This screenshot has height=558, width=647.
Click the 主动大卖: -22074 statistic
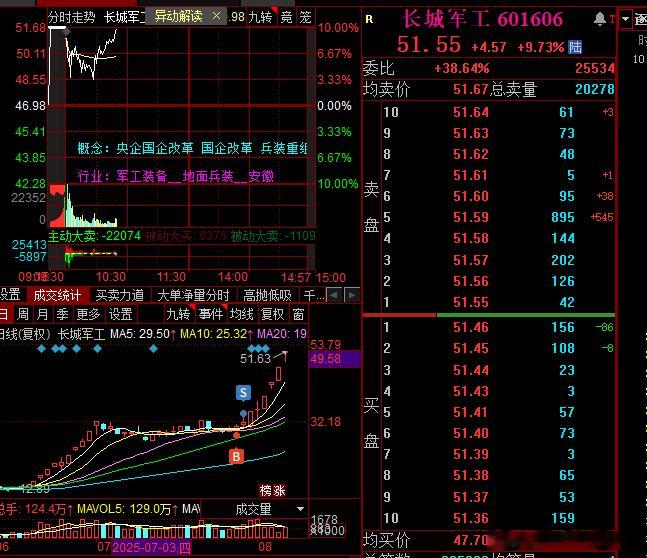(x=94, y=236)
